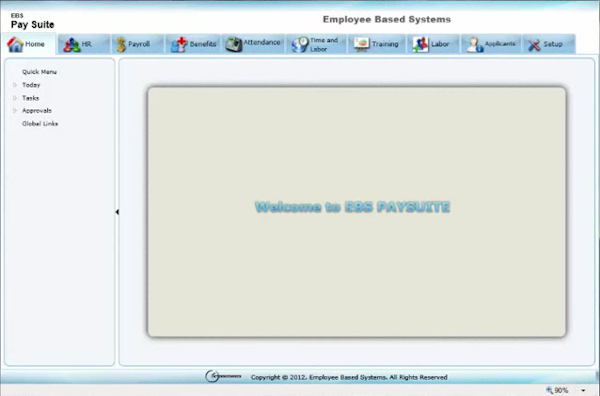This screenshot has width=600, height=396.
Task: Click the Payroll dollar sign icon
Action: [x=121, y=45]
